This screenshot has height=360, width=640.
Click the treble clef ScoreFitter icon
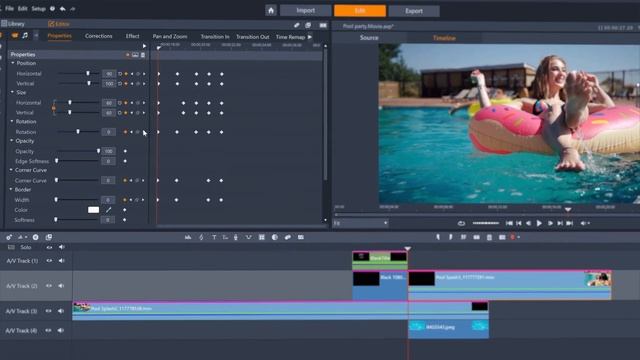201,237
